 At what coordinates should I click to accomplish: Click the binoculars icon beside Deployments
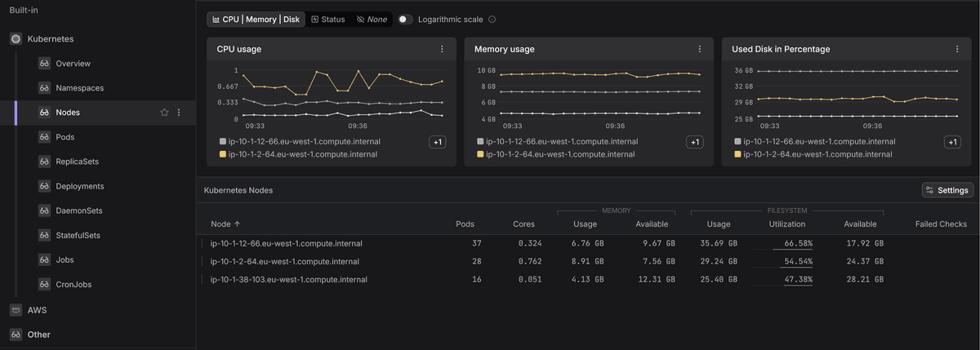coord(45,186)
